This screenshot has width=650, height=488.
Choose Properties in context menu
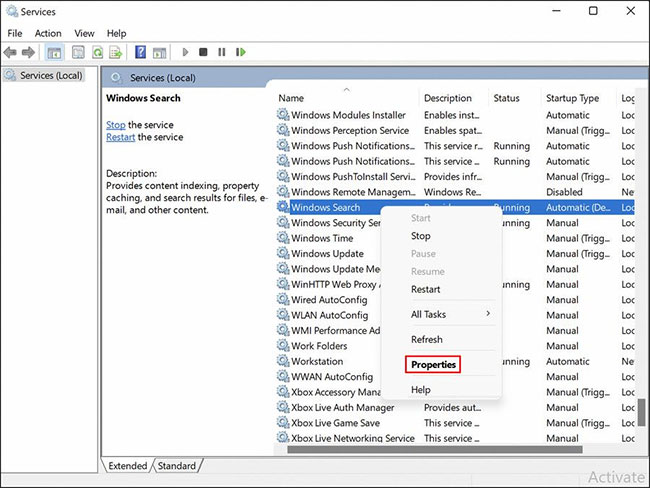click(433, 365)
